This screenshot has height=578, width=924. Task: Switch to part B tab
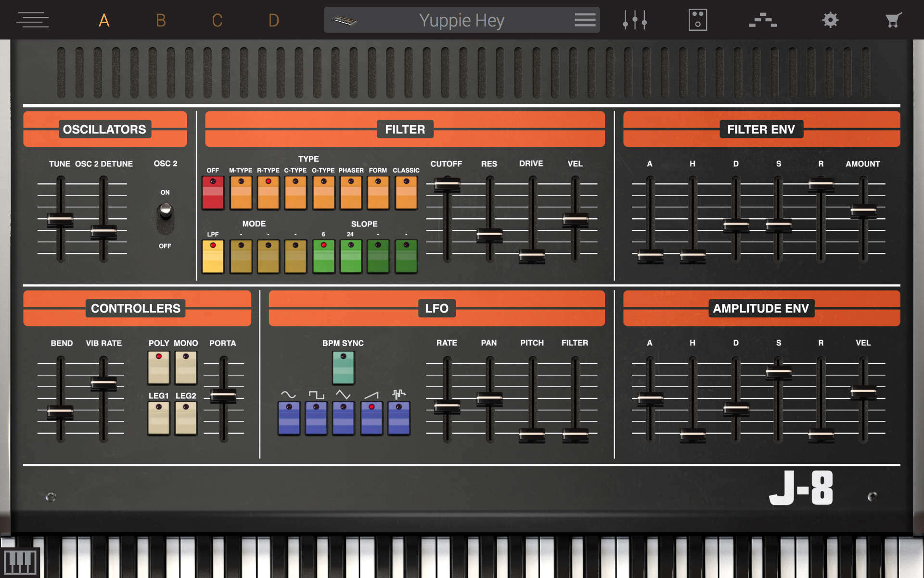pos(161,20)
